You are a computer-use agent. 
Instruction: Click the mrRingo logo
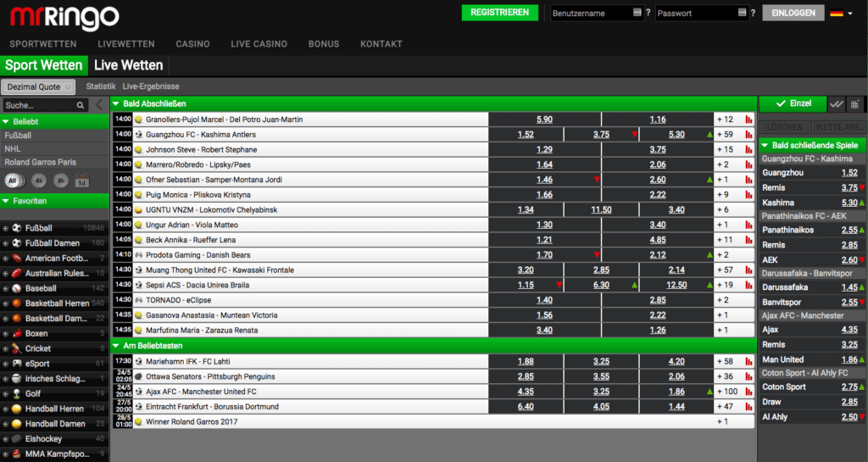64,19
